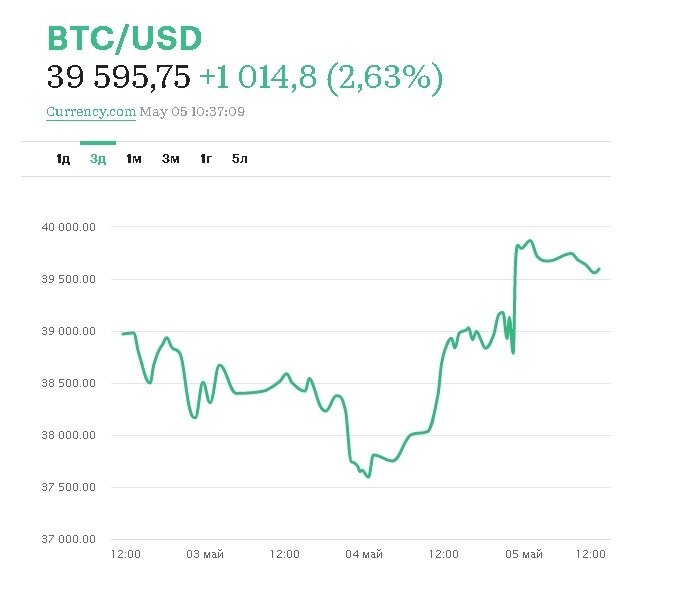Click the 04 май date axis label
The image size is (694, 596).
tap(364, 554)
